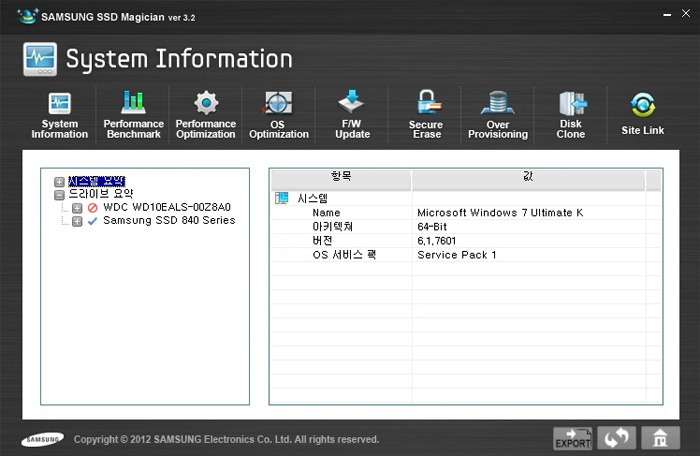The width and height of the screenshot is (700, 456).
Task: Click the EXPORT button
Action: tap(573, 438)
